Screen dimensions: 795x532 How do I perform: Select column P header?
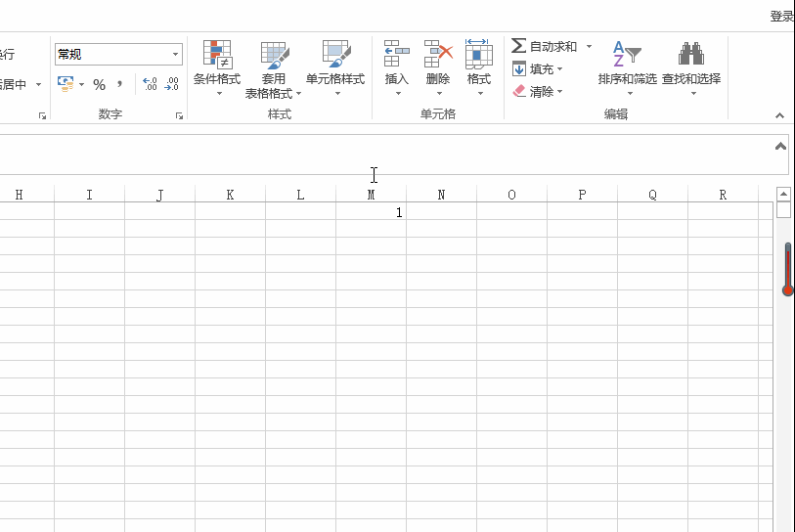(x=583, y=195)
